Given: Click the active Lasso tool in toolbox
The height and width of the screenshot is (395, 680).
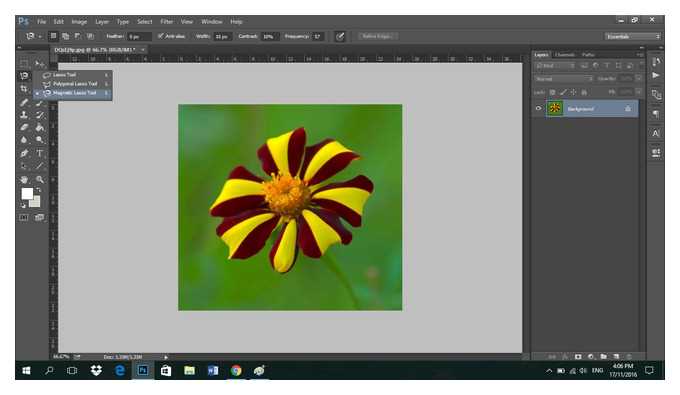Looking at the screenshot, I should (24, 76).
